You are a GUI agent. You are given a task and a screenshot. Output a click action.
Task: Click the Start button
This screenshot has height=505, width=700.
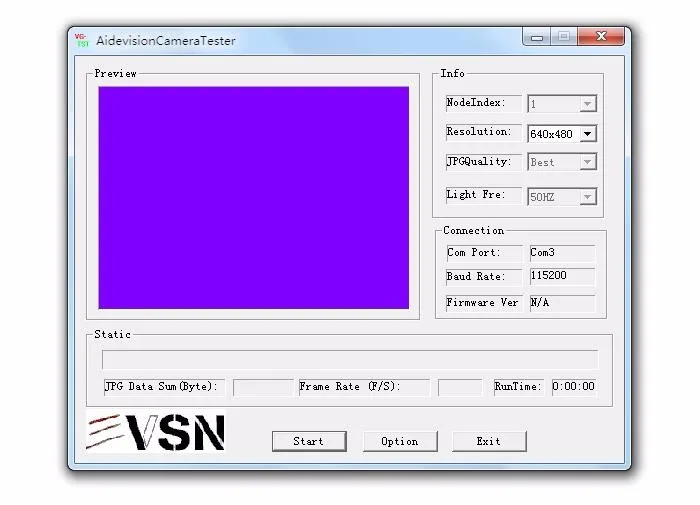(x=309, y=441)
